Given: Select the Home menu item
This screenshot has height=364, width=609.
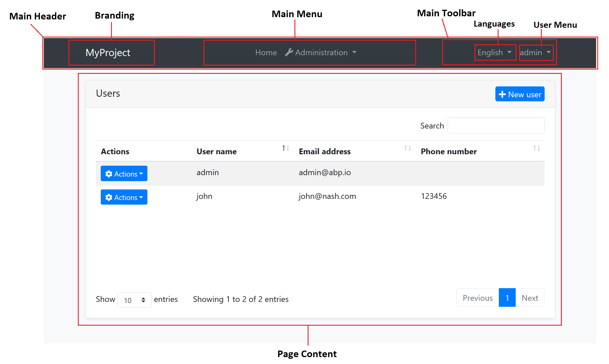Looking at the screenshot, I should tap(266, 52).
